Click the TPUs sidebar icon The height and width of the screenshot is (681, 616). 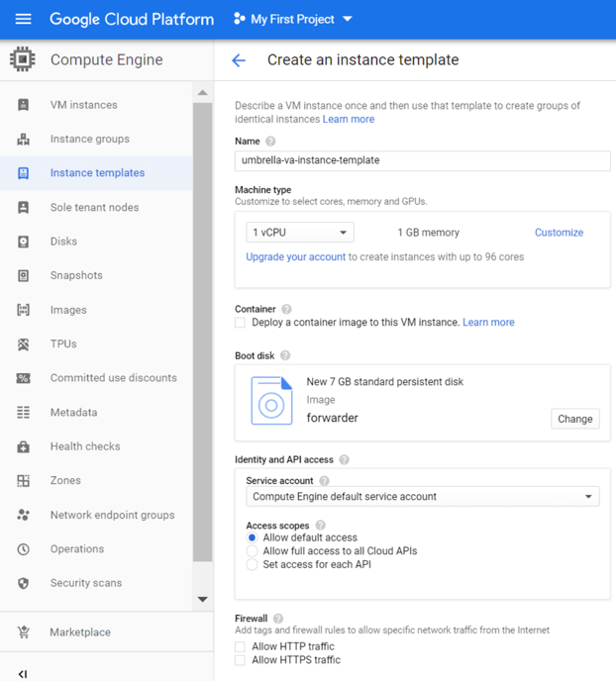tap(23, 344)
